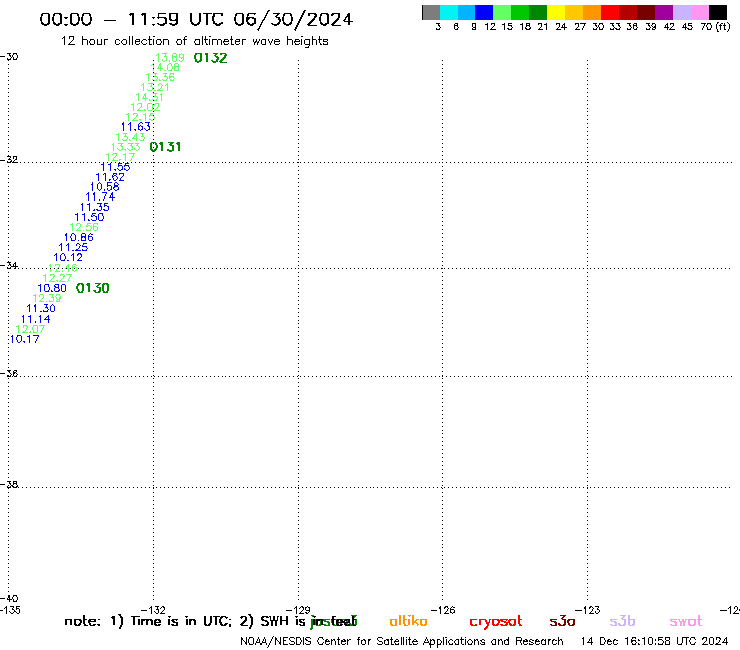This screenshot has width=740, height=650.
Task: Select the blue 11.25 wave height
Action: pos(73,247)
